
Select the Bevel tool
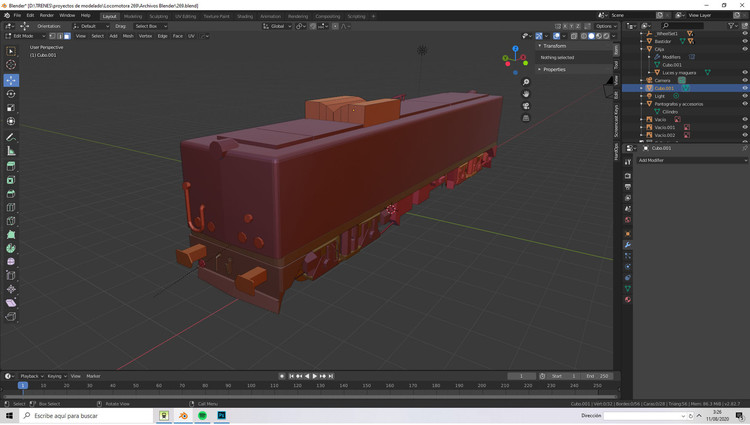[x=11, y=194]
